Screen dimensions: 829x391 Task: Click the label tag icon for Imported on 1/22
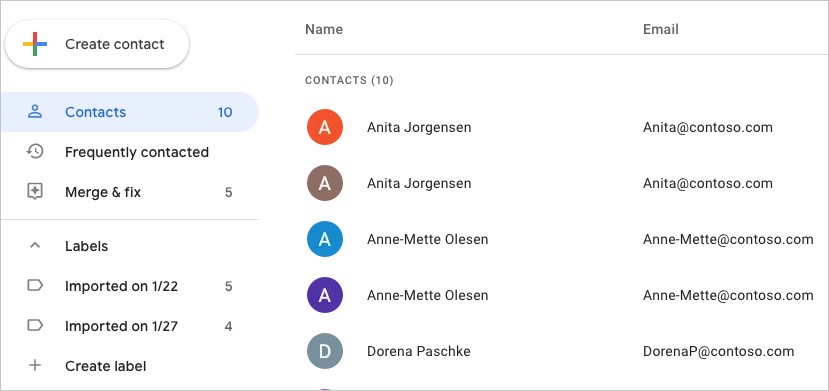tap(35, 286)
